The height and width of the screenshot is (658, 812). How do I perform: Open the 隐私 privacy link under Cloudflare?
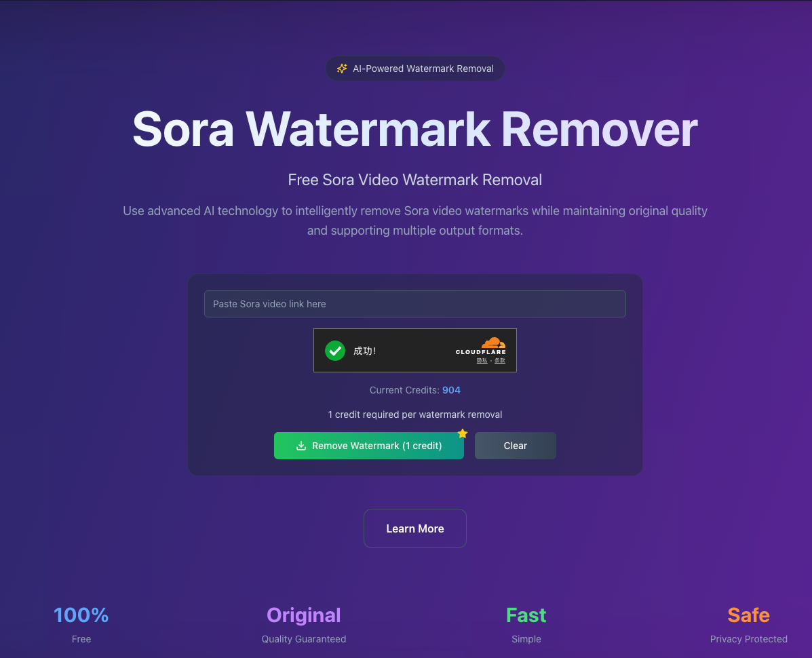pyautogui.click(x=482, y=360)
